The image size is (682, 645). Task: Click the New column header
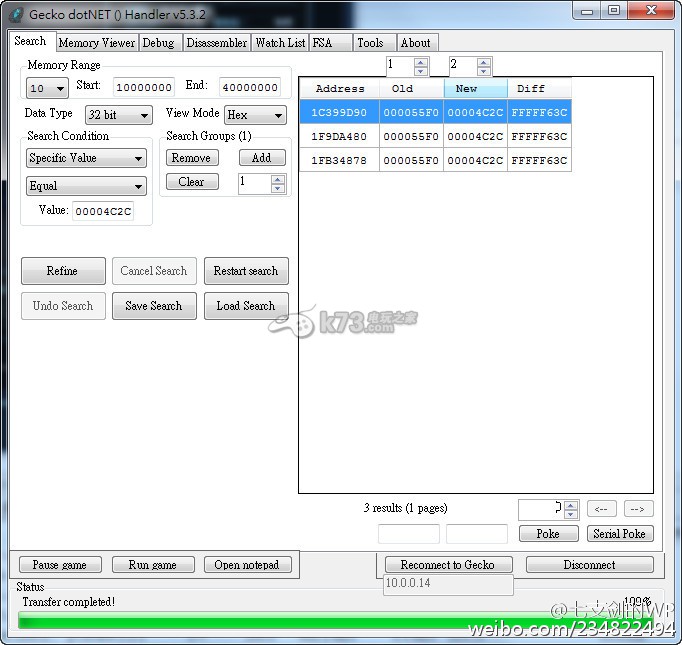(x=475, y=88)
